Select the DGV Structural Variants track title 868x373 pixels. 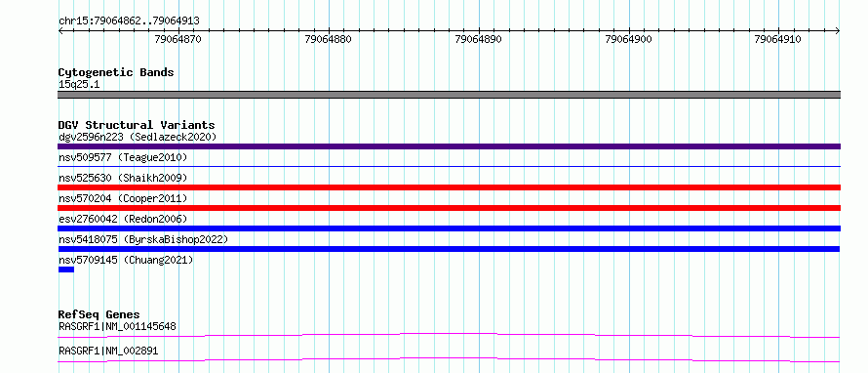(x=137, y=125)
